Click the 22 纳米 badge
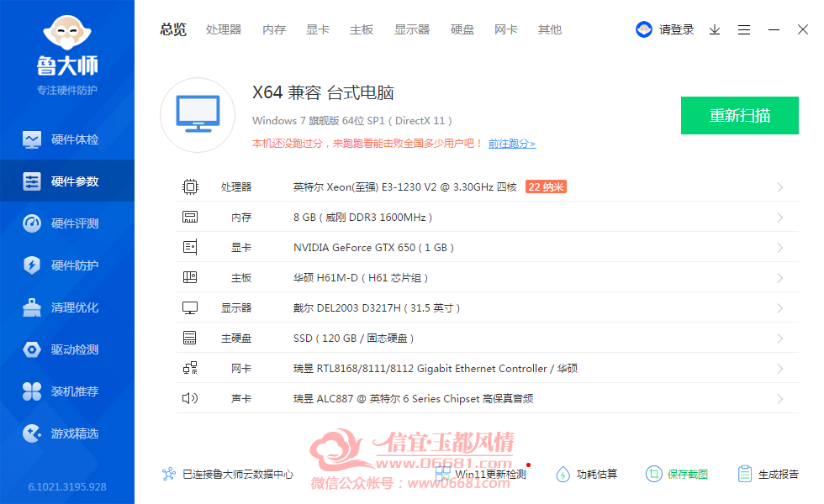This screenshot has height=504, width=824. [546, 186]
